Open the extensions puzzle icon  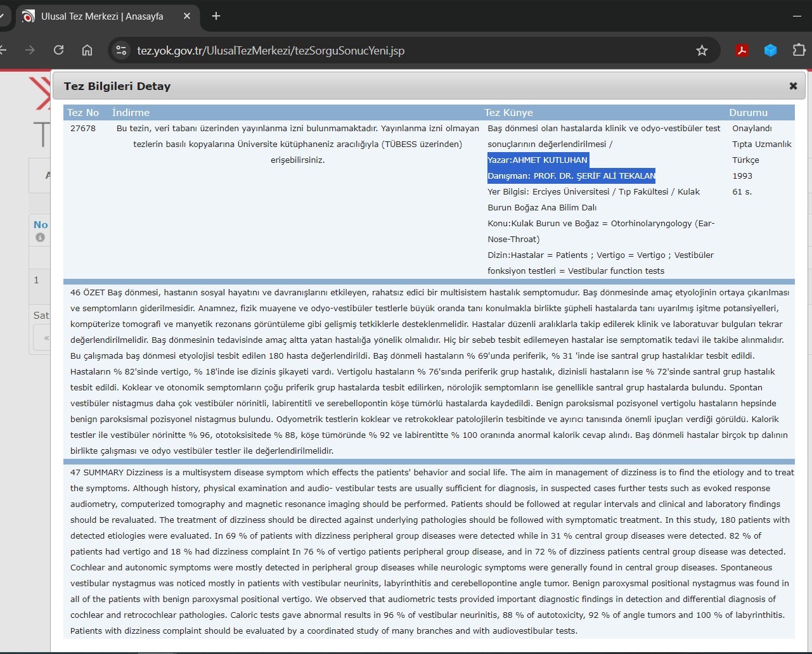pos(799,50)
